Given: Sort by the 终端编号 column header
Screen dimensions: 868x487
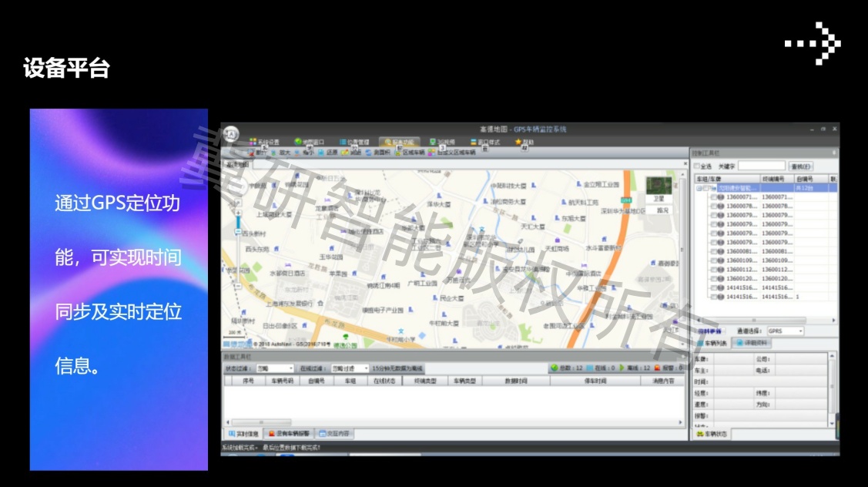Looking at the screenshot, I should [777, 179].
